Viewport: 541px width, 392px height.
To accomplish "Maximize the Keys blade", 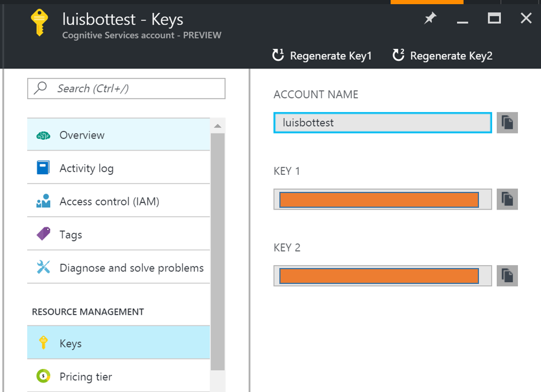I will pos(494,18).
